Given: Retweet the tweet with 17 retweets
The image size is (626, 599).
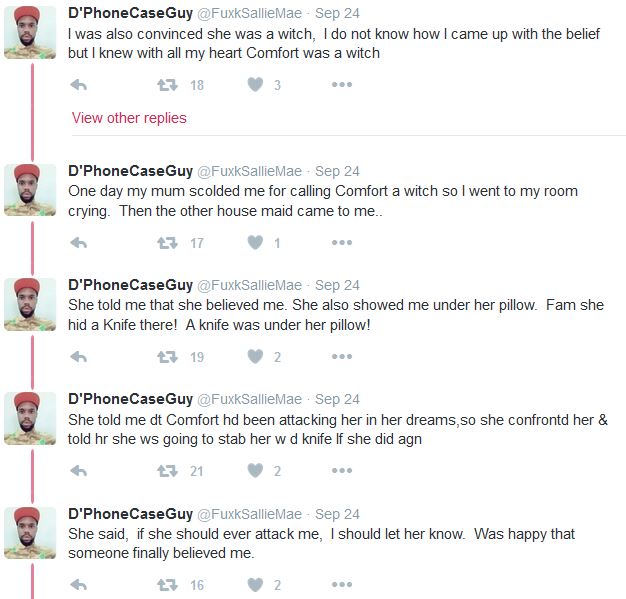Looking at the screenshot, I should tap(168, 242).
